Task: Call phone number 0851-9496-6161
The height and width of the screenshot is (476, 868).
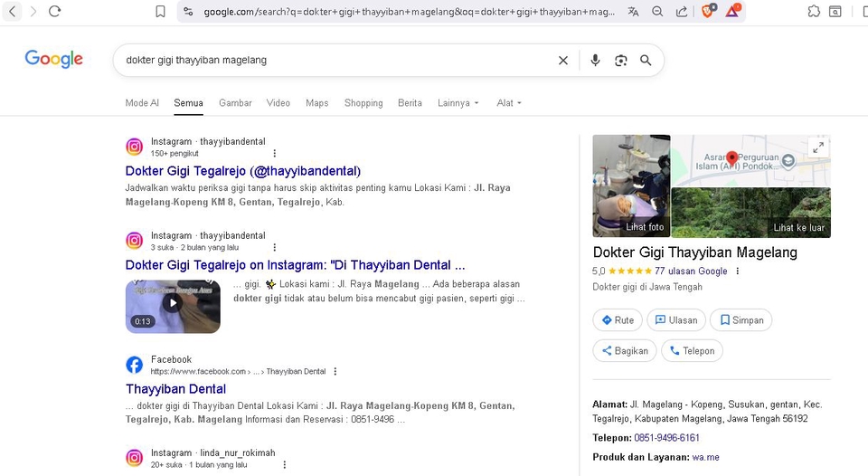Action: tap(665, 438)
